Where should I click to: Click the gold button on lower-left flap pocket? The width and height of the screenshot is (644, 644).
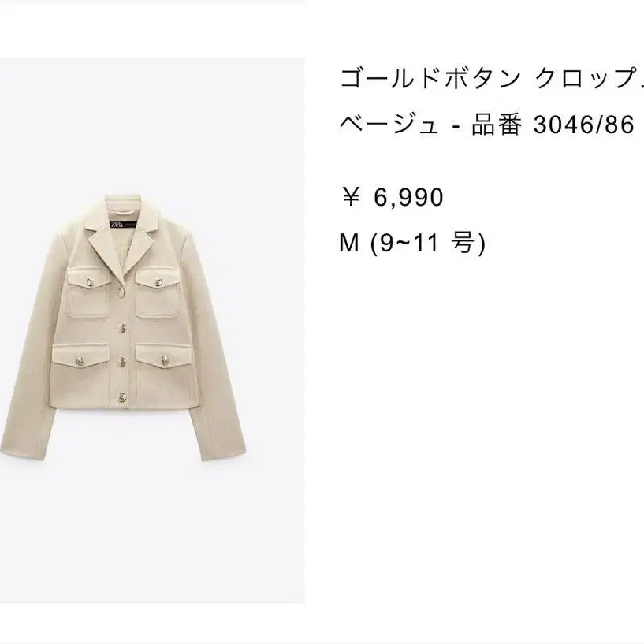point(80,361)
